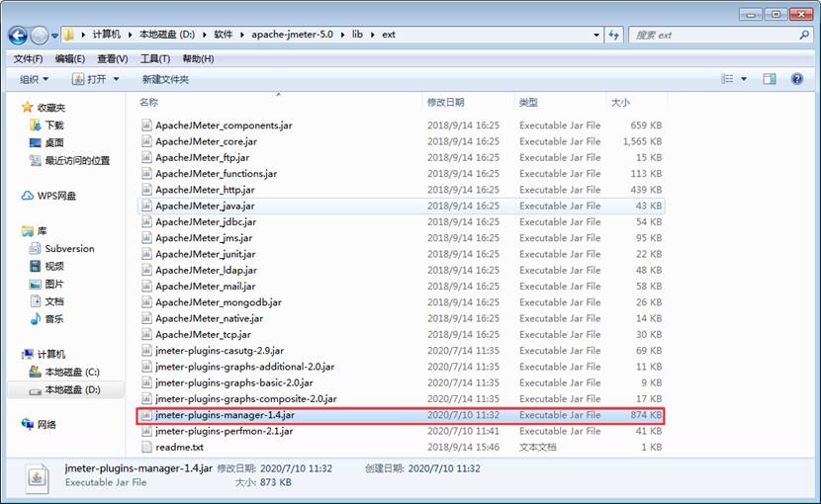Image resolution: width=821 pixels, height=504 pixels.
Task: Open 本地磁盘 (C:) in sidebar
Action: pos(72,373)
